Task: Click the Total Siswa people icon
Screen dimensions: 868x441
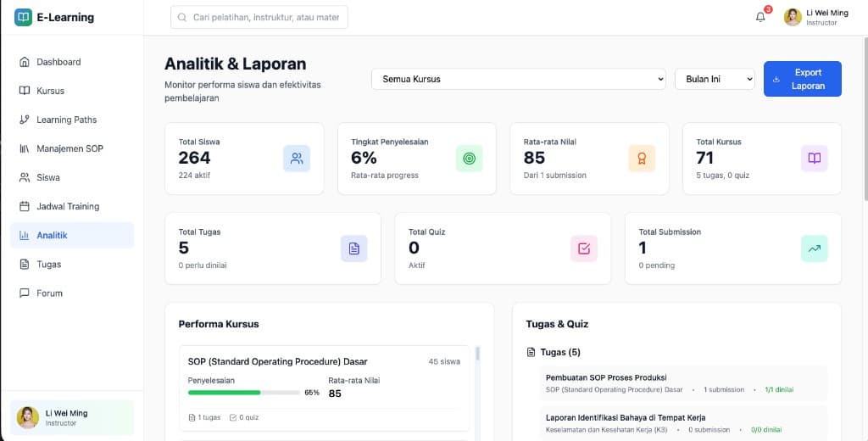Action: tap(297, 159)
